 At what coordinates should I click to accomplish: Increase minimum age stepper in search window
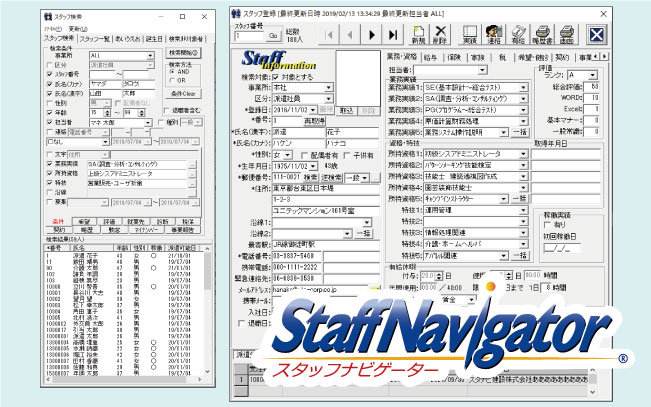click(107, 111)
